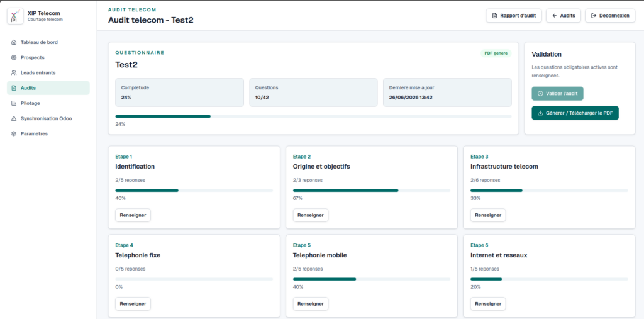644x319 pixels.
Task: Open Leads entrants in the sidebar
Action: click(48, 73)
